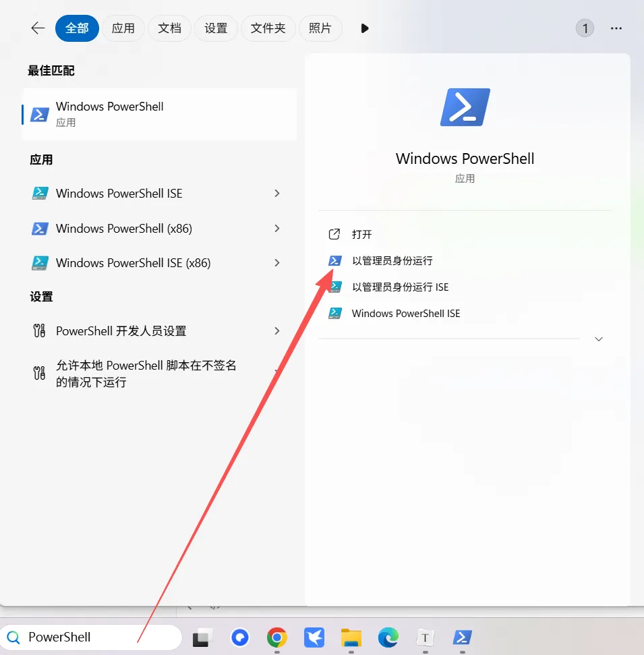
Task: Click the large PowerShell logo in details pane
Action: tap(465, 107)
